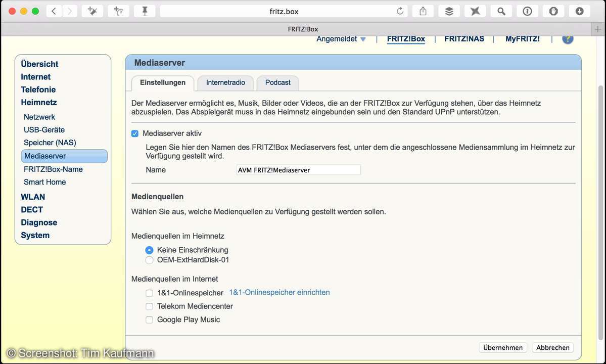Click the four-pointed star extension icon
The width and height of the screenshot is (606, 364).
475,11
